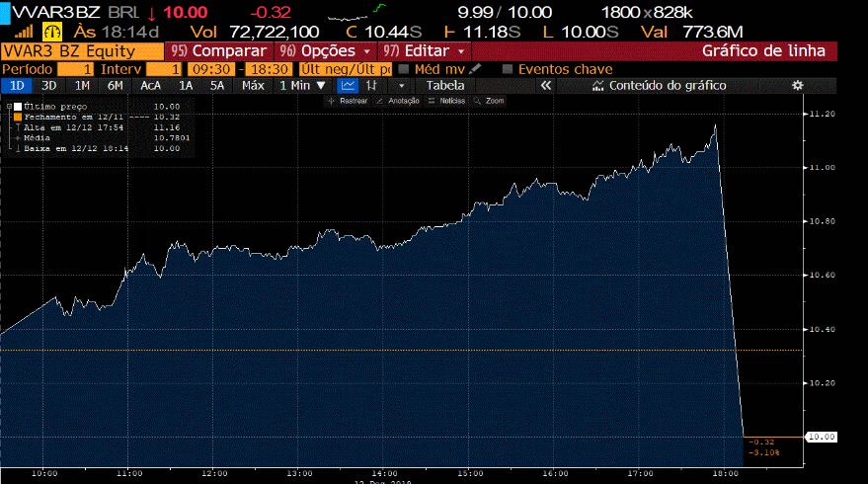Image resolution: width=868 pixels, height=484 pixels.
Task: Select the 5A time range tab
Action: click(217, 86)
